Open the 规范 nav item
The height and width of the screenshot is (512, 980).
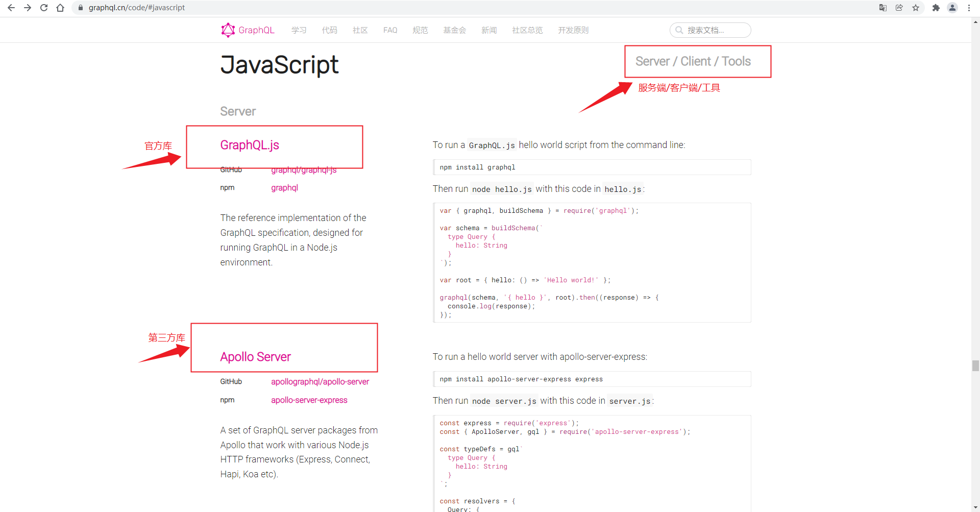click(x=421, y=30)
